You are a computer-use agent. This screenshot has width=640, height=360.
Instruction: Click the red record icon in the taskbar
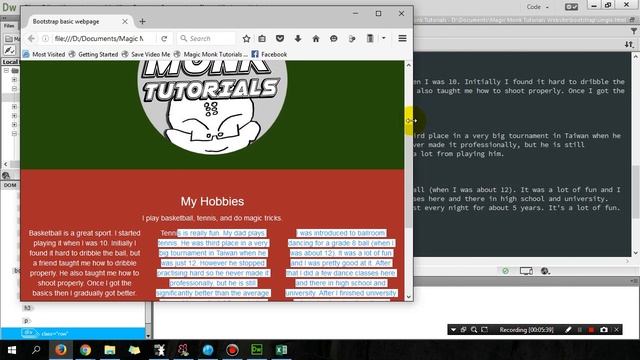coord(232,350)
